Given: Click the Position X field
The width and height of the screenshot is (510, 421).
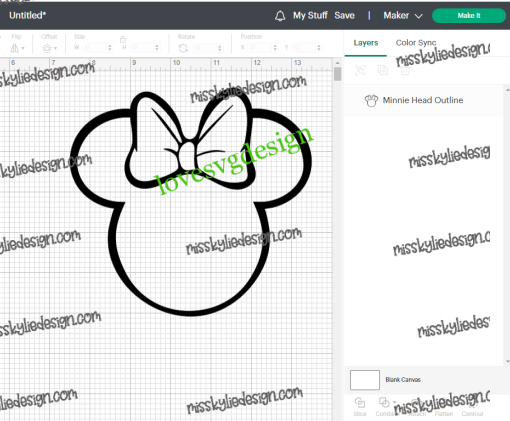Looking at the screenshot, I should [260, 48].
